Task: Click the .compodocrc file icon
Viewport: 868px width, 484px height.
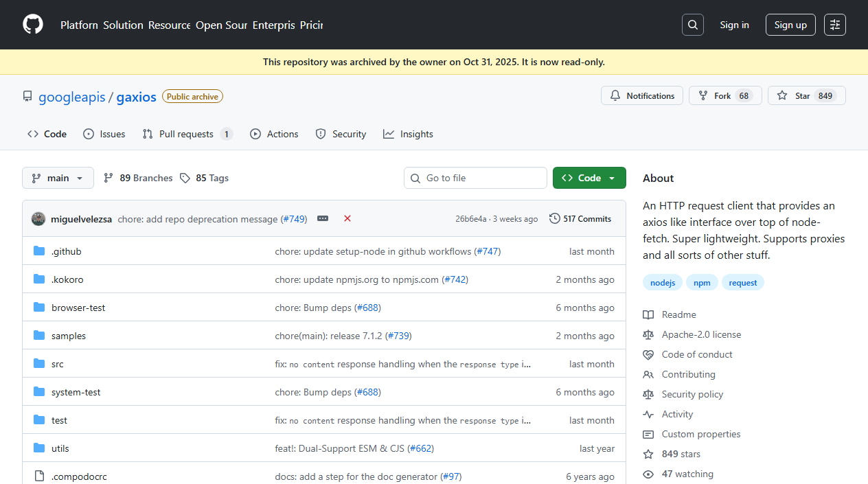Action: click(39, 476)
